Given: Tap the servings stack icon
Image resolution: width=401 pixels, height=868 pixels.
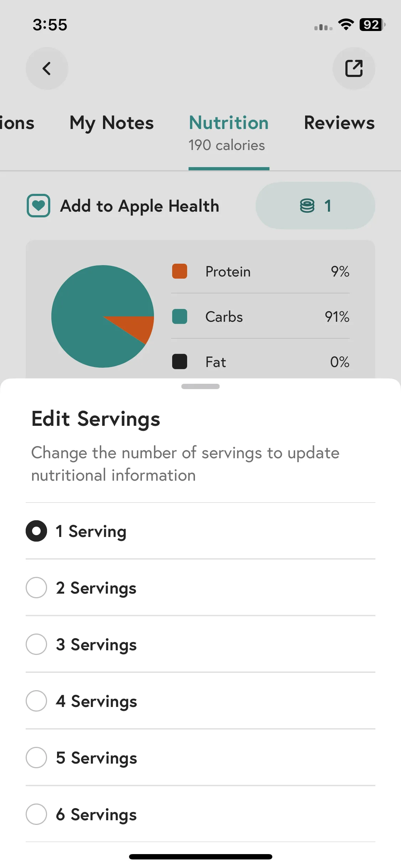Looking at the screenshot, I should (x=307, y=206).
